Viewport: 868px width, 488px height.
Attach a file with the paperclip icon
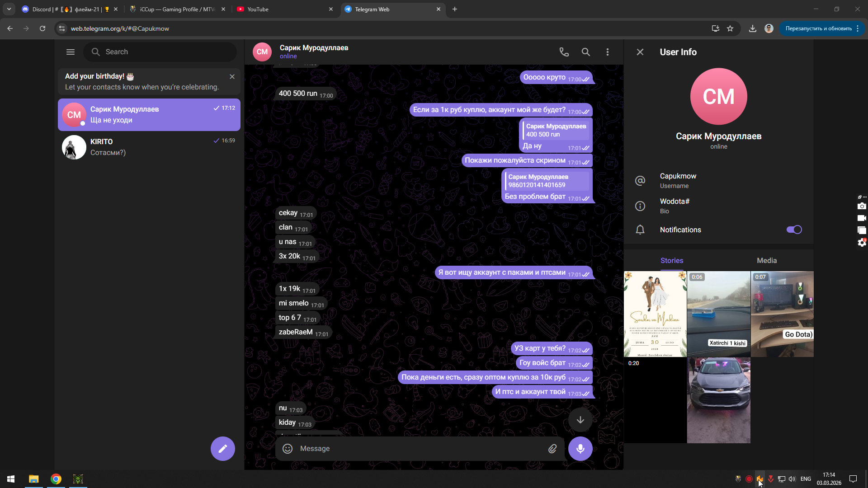552,448
